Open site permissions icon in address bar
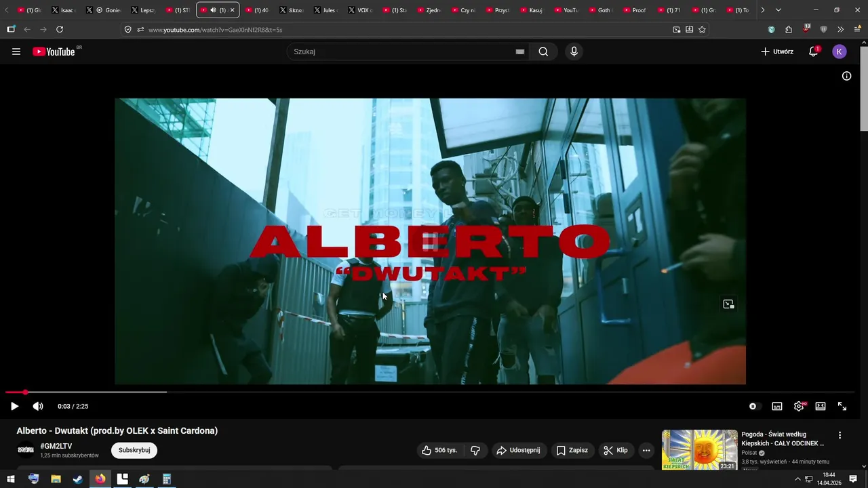Screen dimensions: 868x488 click(x=140, y=30)
